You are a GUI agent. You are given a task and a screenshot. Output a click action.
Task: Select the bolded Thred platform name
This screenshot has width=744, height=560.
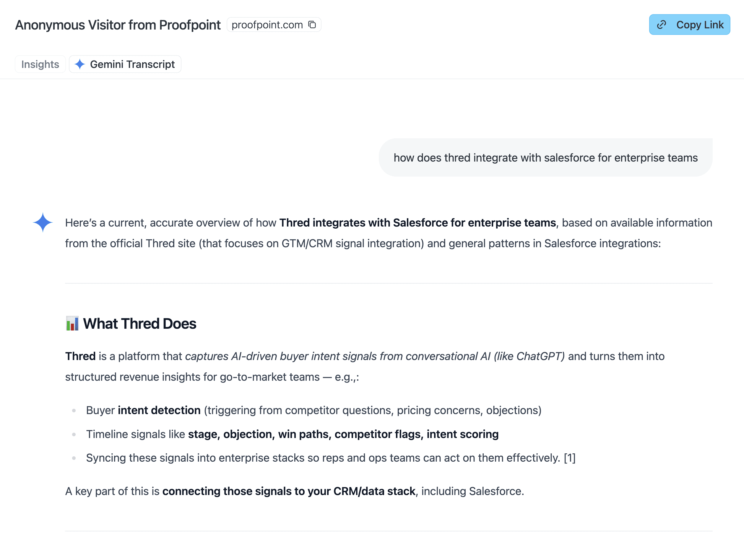coord(80,356)
